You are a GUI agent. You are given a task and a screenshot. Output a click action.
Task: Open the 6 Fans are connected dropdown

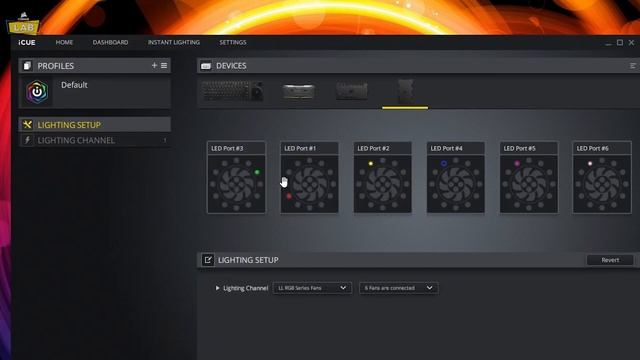tap(398, 288)
